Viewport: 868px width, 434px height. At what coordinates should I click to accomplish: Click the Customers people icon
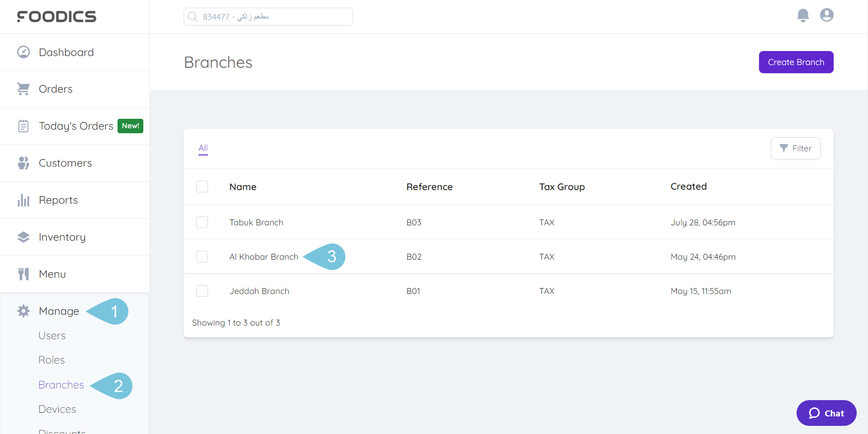pyautogui.click(x=23, y=163)
